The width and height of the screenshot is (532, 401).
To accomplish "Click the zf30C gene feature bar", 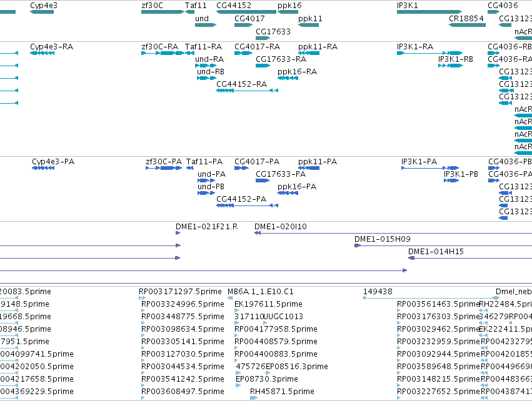I will (x=163, y=12).
